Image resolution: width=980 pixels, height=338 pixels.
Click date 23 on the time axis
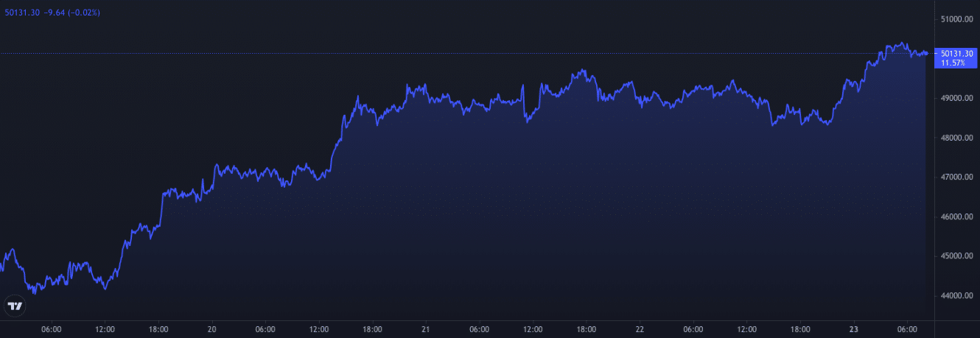pyautogui.click(x=853, y=329)
